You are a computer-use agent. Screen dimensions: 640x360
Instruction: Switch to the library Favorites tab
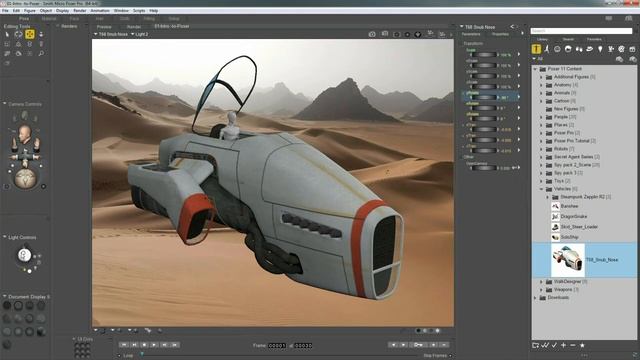coord(594,39)
